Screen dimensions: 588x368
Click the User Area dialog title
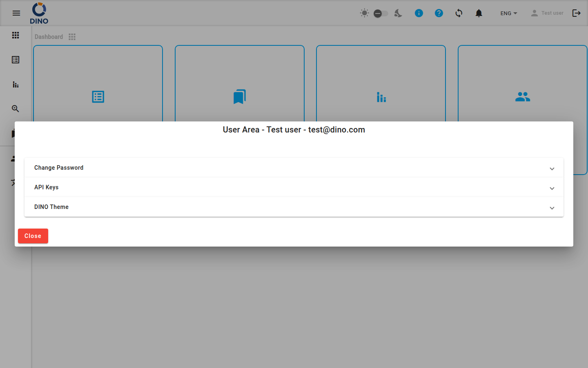coord(294,130)
